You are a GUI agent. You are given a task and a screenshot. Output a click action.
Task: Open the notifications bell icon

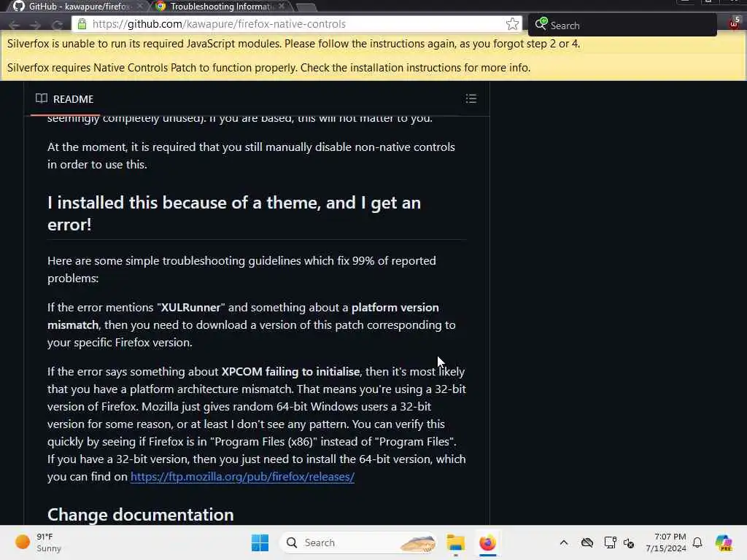click(x=697, y=542)
